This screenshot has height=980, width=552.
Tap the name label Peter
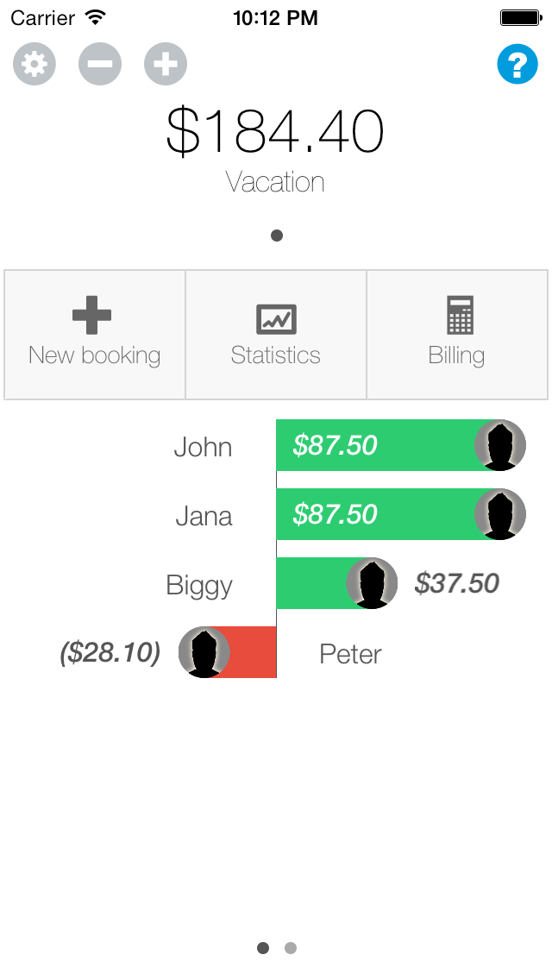[350, 654]
